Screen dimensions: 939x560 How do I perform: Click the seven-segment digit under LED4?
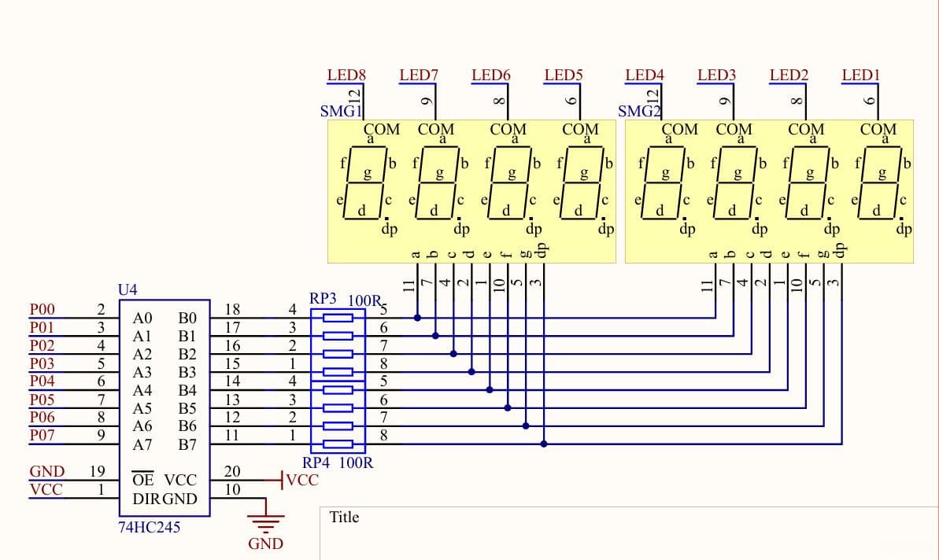(664, 183)
